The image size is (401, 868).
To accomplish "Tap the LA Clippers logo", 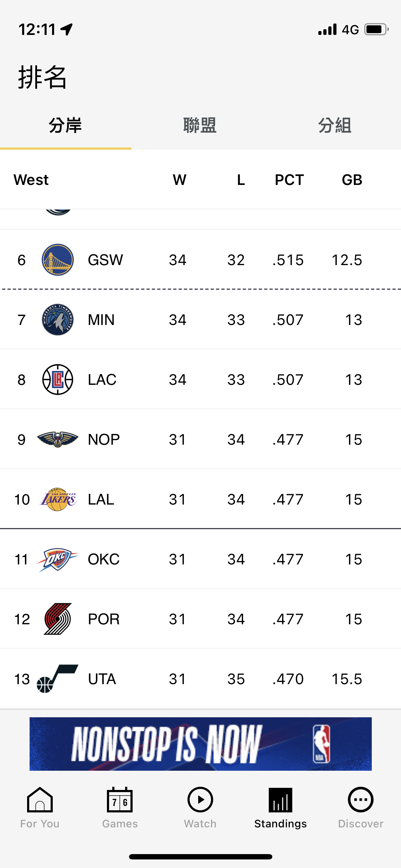I will click(x=58, y=379).
